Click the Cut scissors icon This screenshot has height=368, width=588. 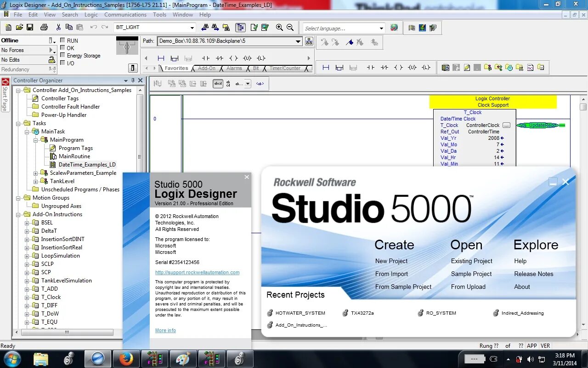point(59,28)
